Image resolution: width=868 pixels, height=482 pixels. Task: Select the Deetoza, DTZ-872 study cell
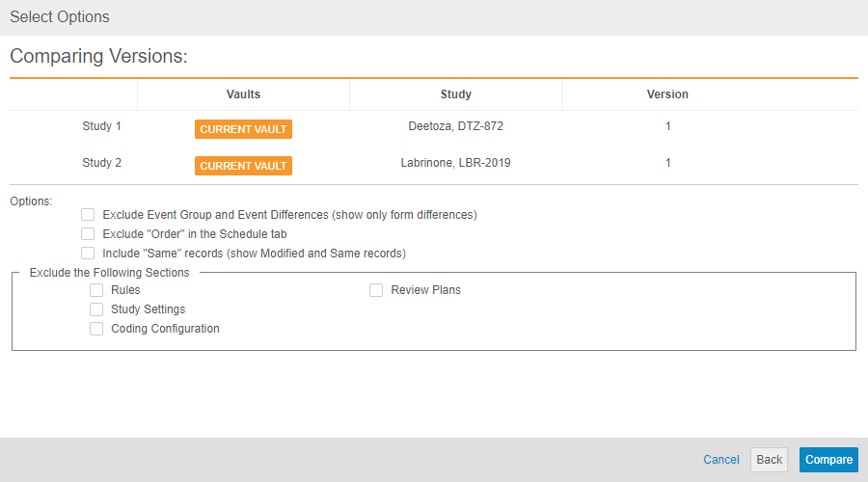(x=455, y=126)
